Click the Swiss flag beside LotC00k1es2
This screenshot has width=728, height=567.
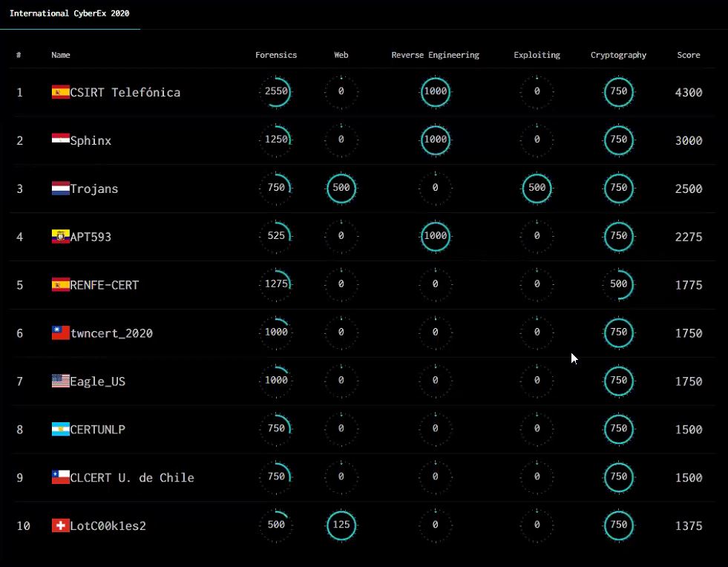click(x=60, y=525)
